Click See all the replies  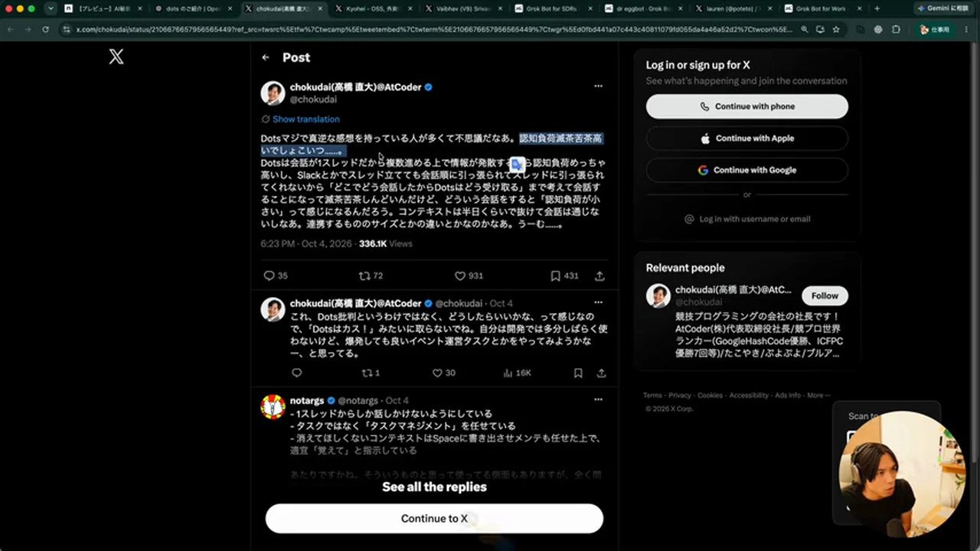[434, 487]
